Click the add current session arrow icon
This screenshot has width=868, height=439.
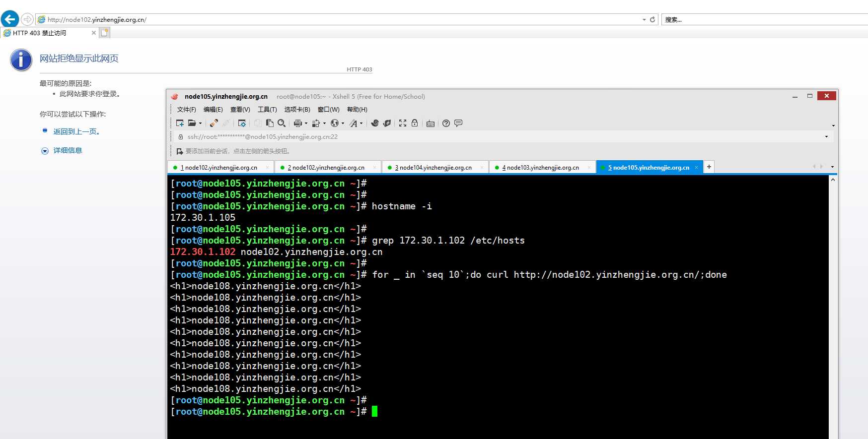(180, 151)
